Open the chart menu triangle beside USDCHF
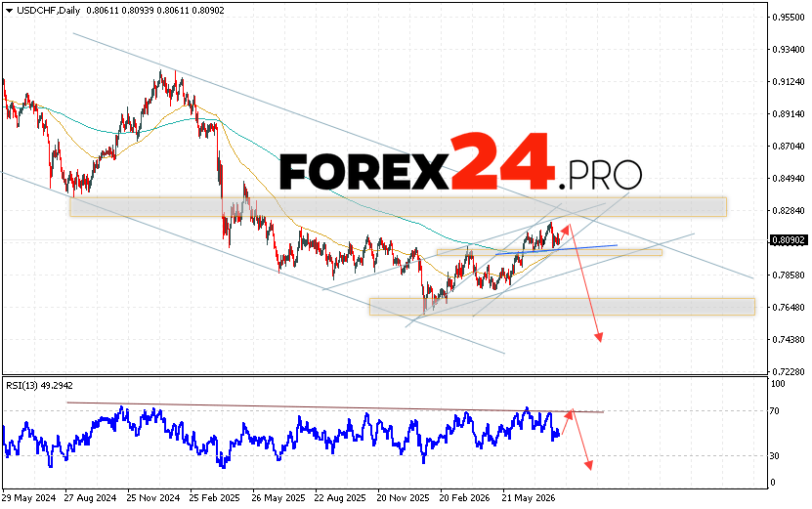Image resolution: width=812 pixels, height=509 pixels. [9, 11]
